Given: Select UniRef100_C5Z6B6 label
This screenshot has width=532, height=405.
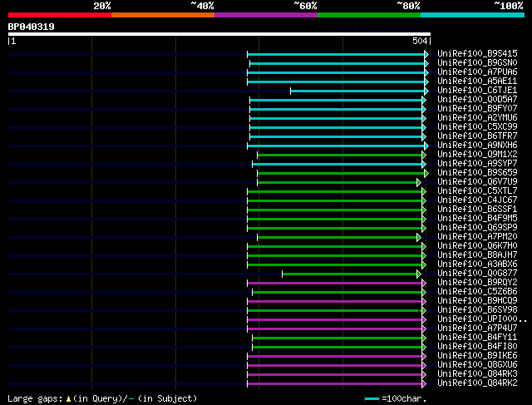Looking at the screenshot, I should click(477, 292).
